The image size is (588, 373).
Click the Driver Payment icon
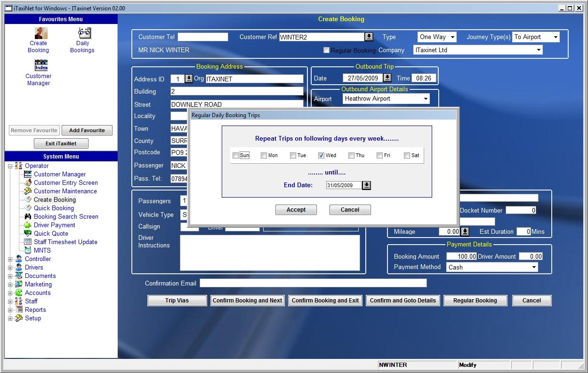pyautogui.click(x=28, y=225)
